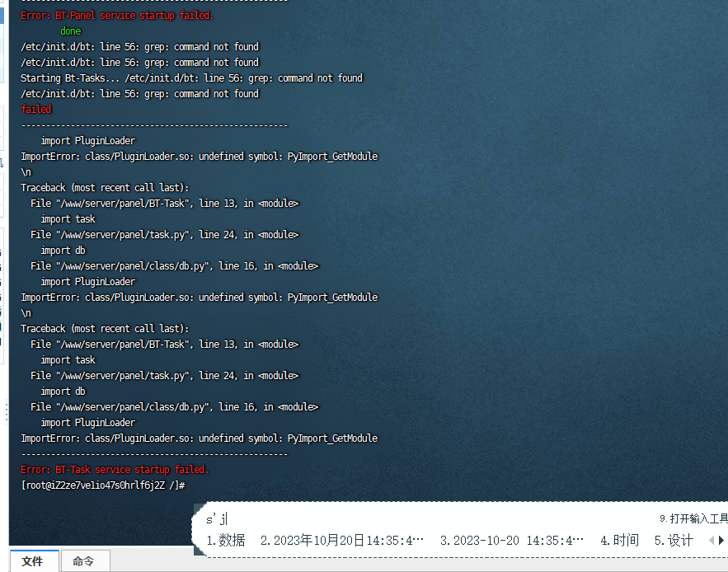Open the 命令 tab
728x572 pixels.
pyautogui.click(x=84, y=561)
